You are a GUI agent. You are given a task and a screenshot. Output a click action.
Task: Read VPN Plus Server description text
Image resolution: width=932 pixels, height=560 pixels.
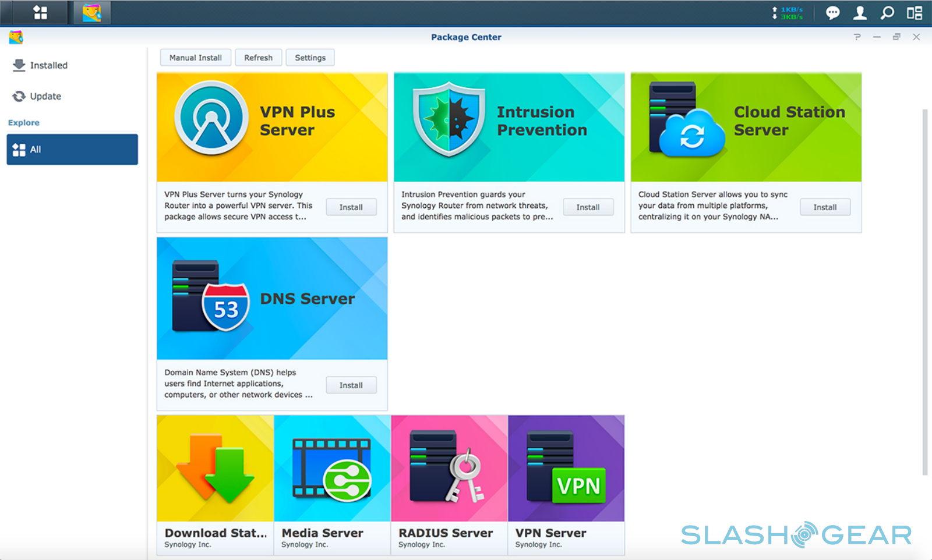pyautogui.click(x=238, y=205)
